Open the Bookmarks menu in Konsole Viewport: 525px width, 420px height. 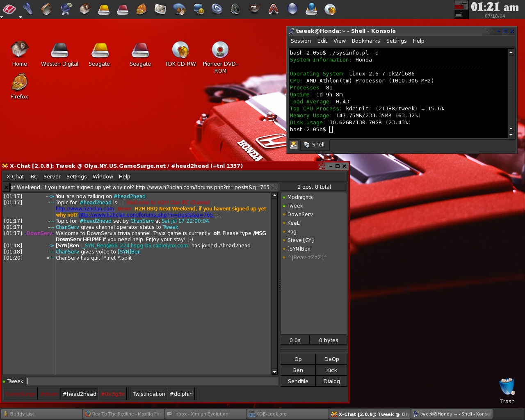pyautogui.click(x=365, y=41)
